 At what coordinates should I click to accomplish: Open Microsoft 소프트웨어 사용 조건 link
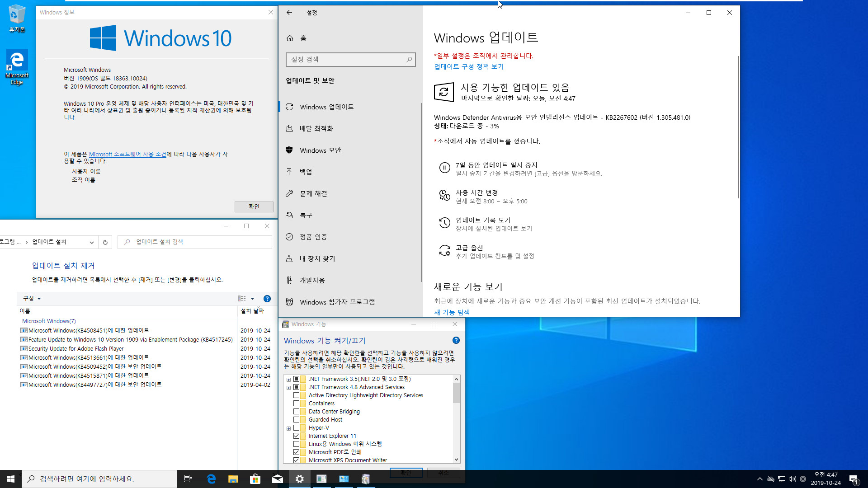[127, 154]
